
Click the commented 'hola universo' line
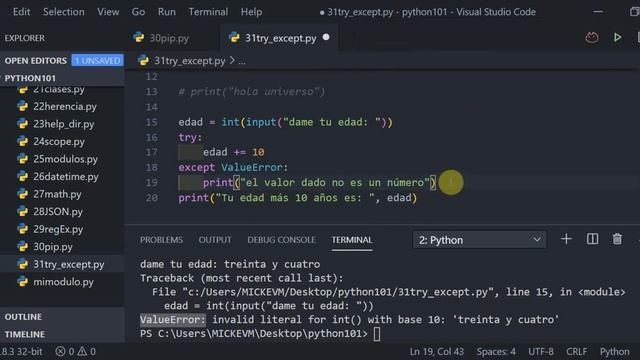[251, 92]
